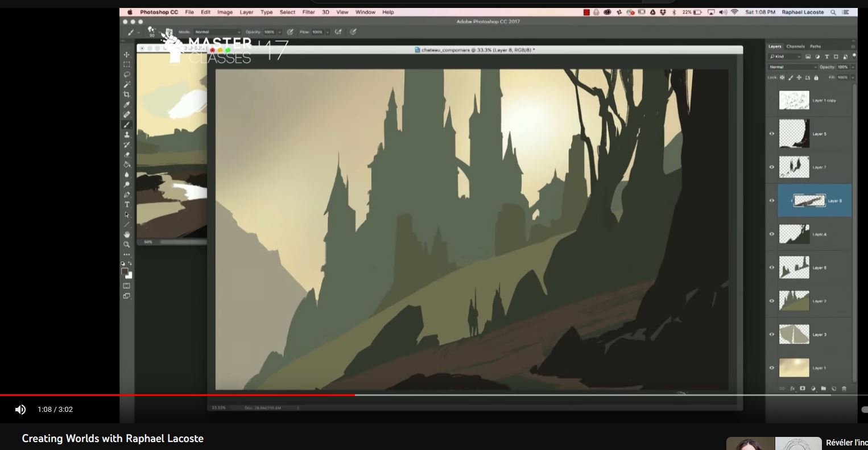Screen dimensions: 868x450
Task: Hide Layer 8 via eye icon
Action: (x=772, y=201)
